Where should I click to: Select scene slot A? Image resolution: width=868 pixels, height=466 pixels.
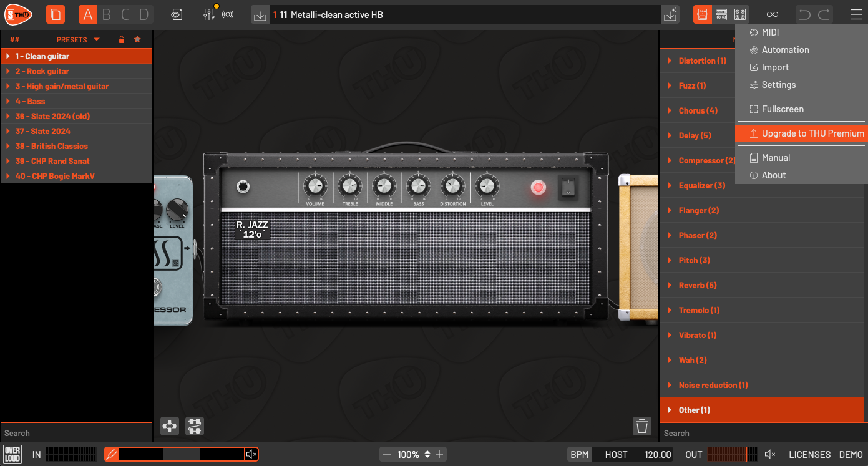pos(88,14)
